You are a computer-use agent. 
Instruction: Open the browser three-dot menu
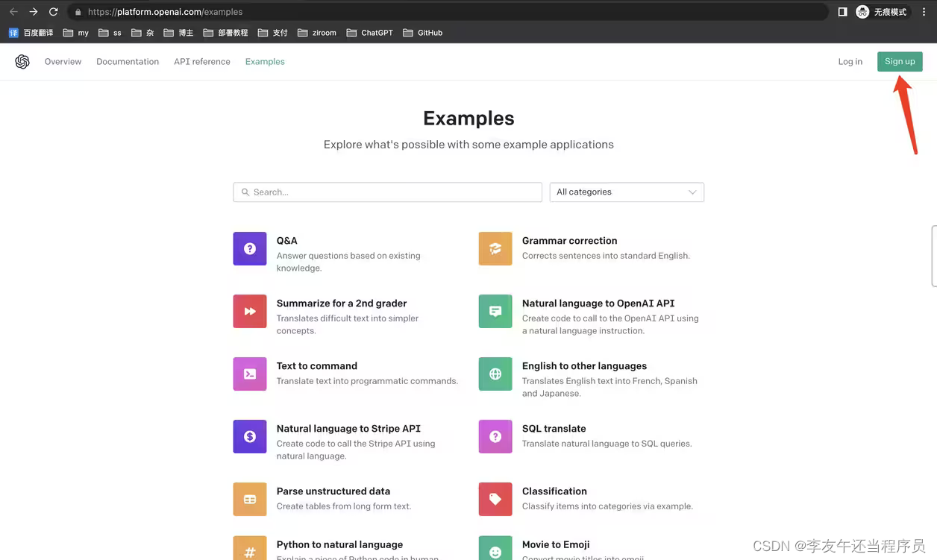[924, 12]
